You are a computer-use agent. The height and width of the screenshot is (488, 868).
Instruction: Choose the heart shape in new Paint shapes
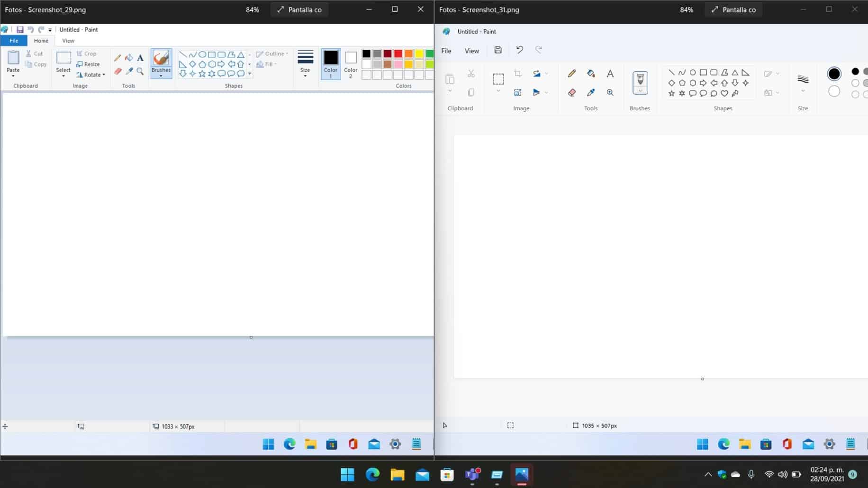tap(724, 94)
